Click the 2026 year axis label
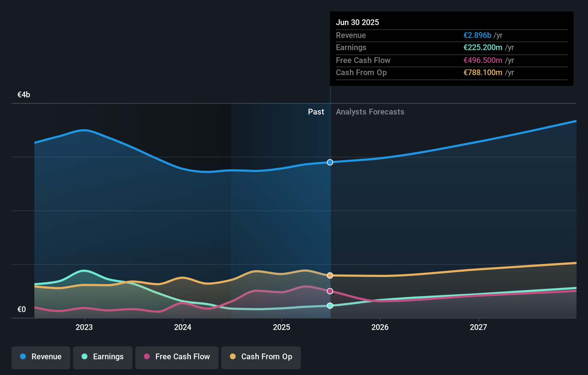Screen dimensions: 588x375 pos(380,327)
